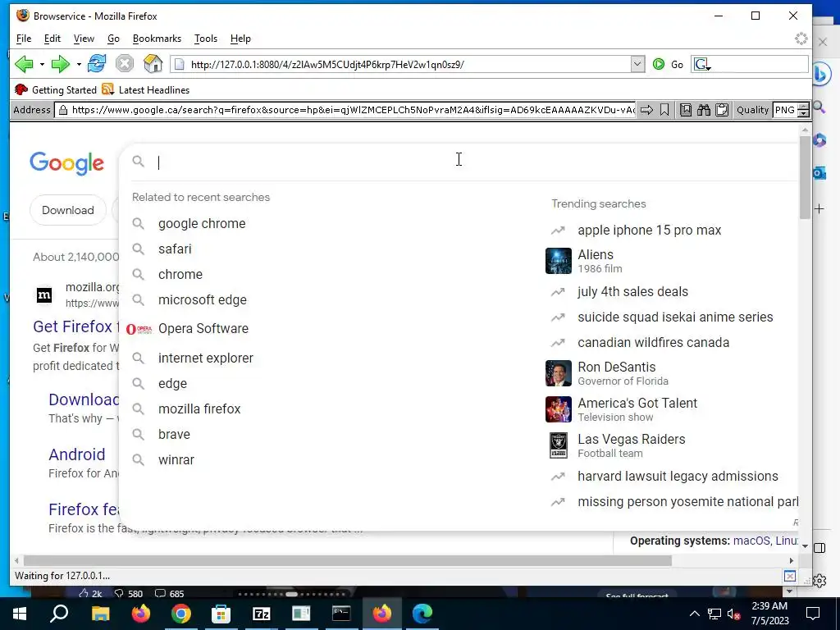Select the 'chrome' suggestion
The image size is (840, 630).
coord(180,274)
